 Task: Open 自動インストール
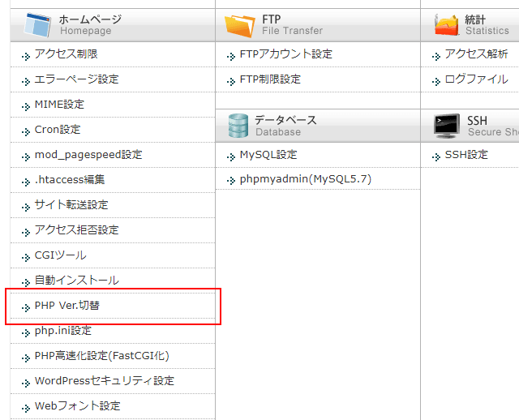[77, 281]
